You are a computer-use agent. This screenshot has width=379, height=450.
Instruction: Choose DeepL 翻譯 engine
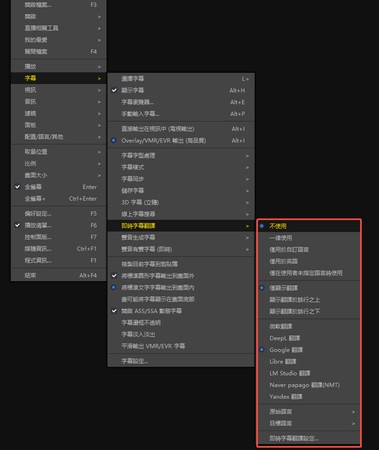[x=309, y=338]
